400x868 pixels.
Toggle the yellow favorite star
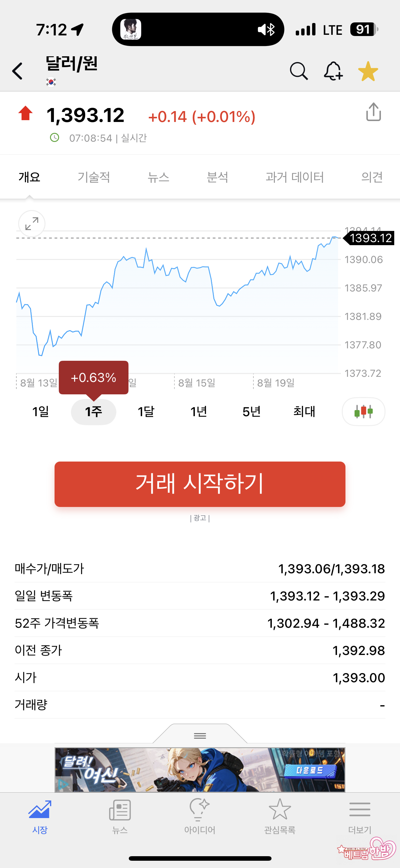(368, 71)
